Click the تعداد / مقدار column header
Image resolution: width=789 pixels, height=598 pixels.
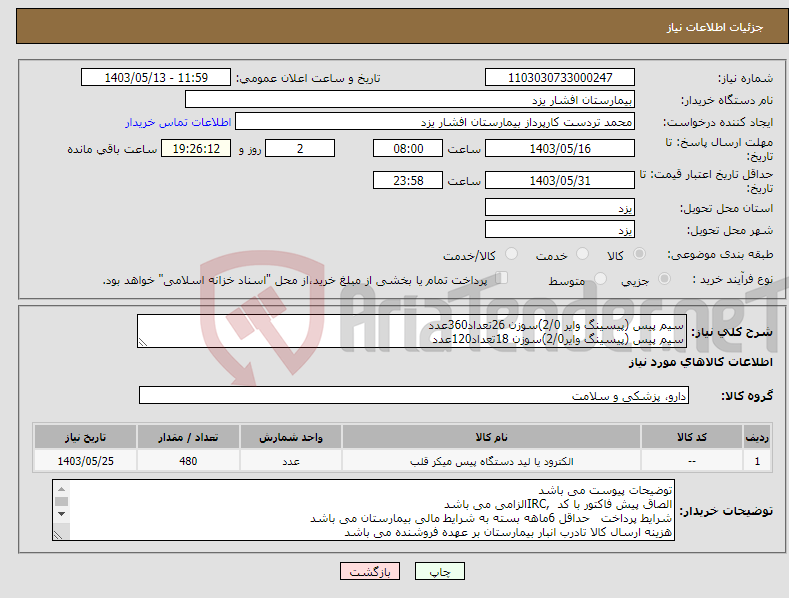[x=188, y=437]
